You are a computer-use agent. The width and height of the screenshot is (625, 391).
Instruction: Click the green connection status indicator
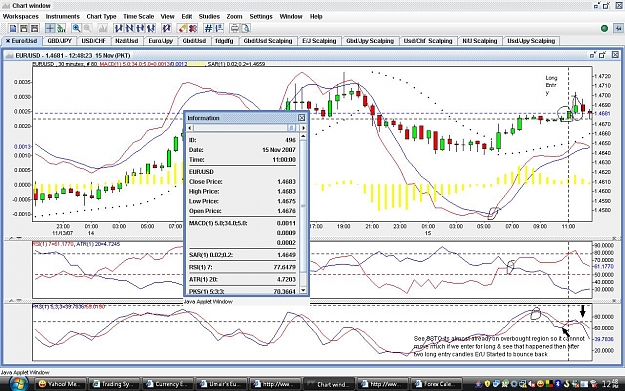tap(604, 28)
